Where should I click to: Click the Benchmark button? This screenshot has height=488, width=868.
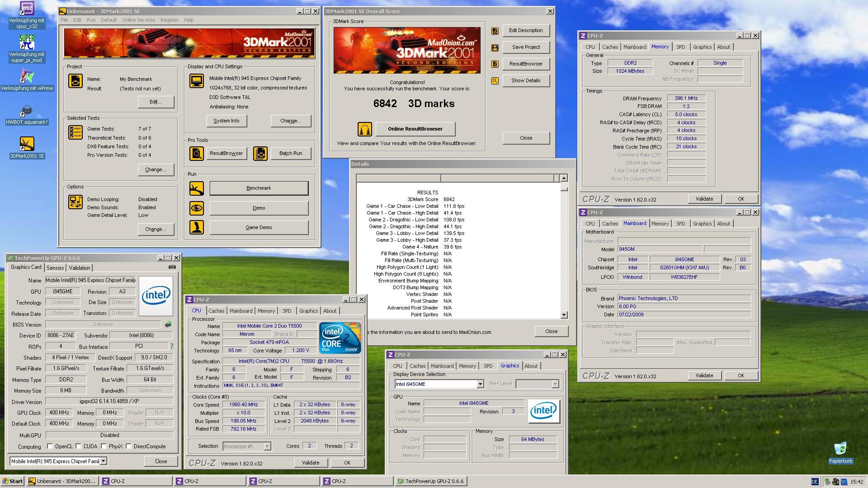(x=259, y=188)
